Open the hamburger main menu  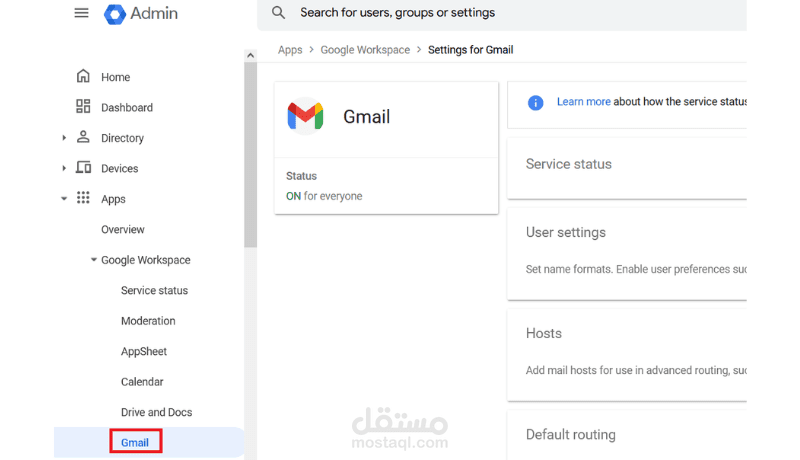coord(81,13)
